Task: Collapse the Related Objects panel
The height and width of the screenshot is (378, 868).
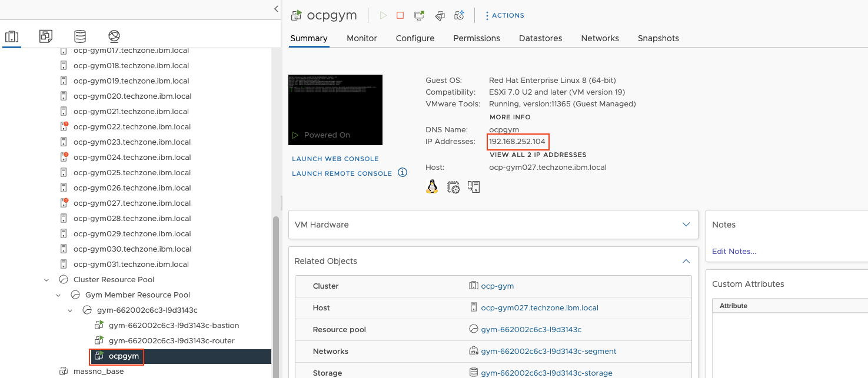Action: (x=686, y=261)
